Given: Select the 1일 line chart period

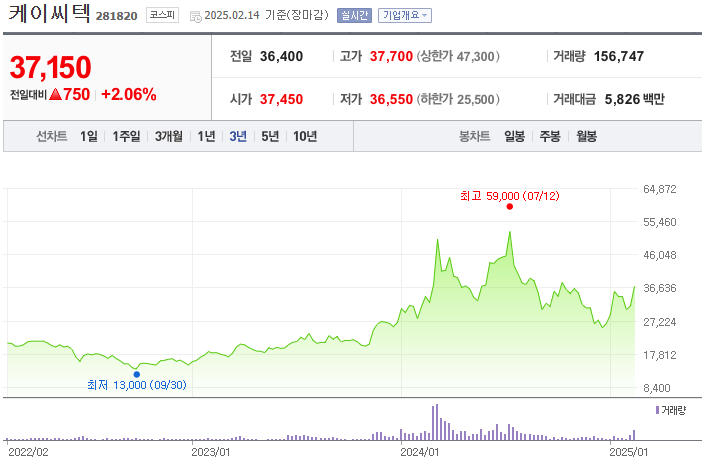Looking at the screenshot, I should pyautogui.click(x=89, y=136).
